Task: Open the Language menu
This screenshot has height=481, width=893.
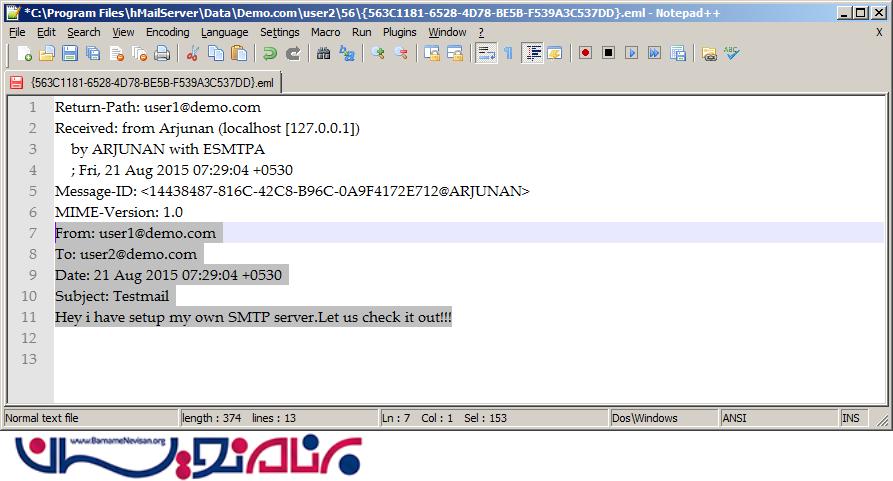Action: pos(224,32)
